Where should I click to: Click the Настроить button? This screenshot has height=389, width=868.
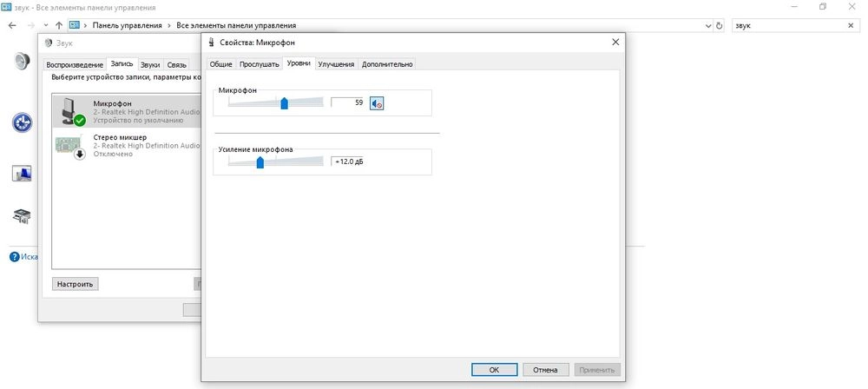75,284
